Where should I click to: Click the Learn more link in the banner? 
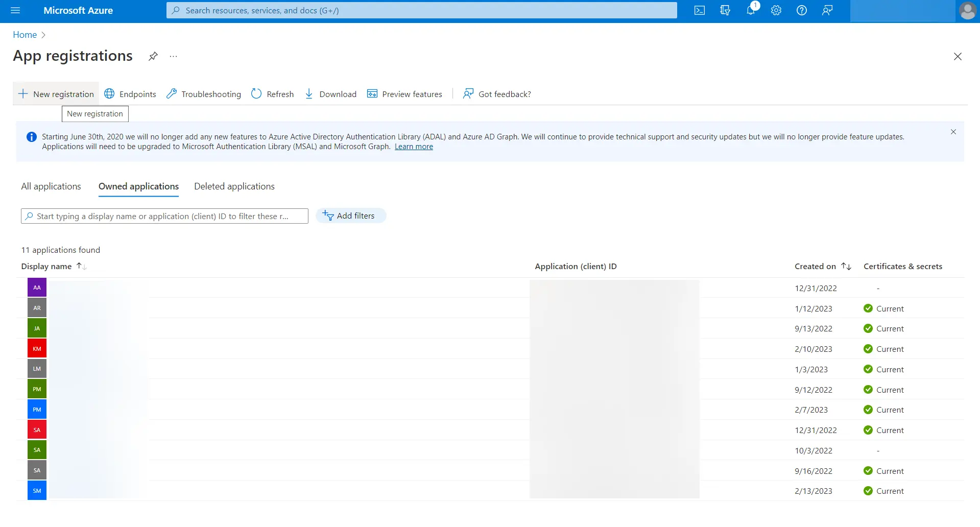[x=414, y=147]
